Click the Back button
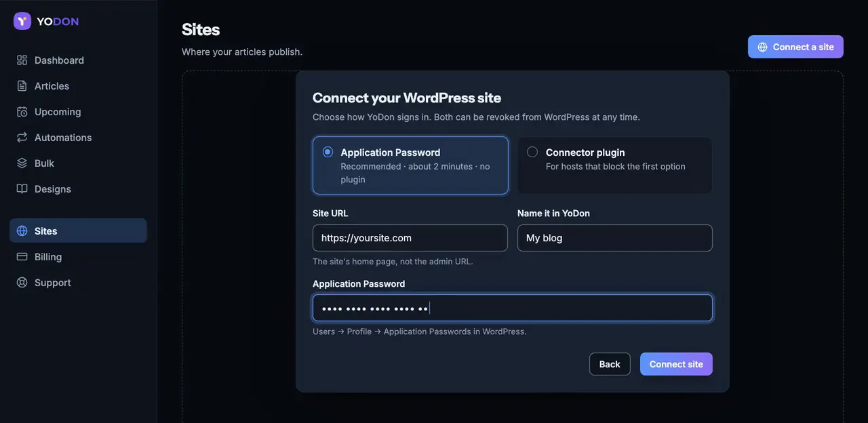Image resolution: width=868 pixels, height=423 pixels. [x=610, y=364]
